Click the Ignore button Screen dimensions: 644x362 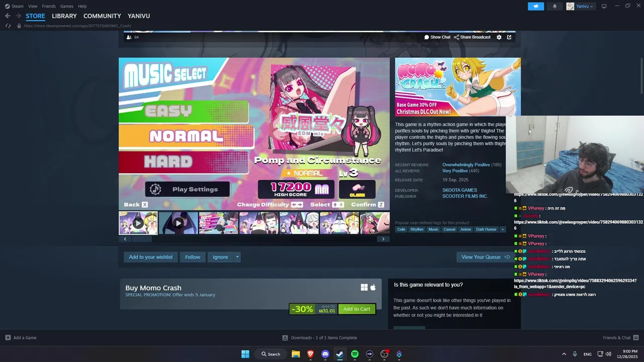[x=220, y=257]
